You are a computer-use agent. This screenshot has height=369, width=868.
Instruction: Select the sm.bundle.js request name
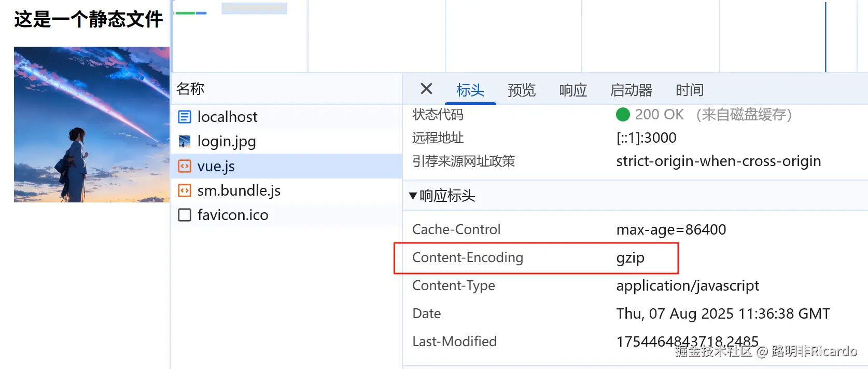click(239, 190)
